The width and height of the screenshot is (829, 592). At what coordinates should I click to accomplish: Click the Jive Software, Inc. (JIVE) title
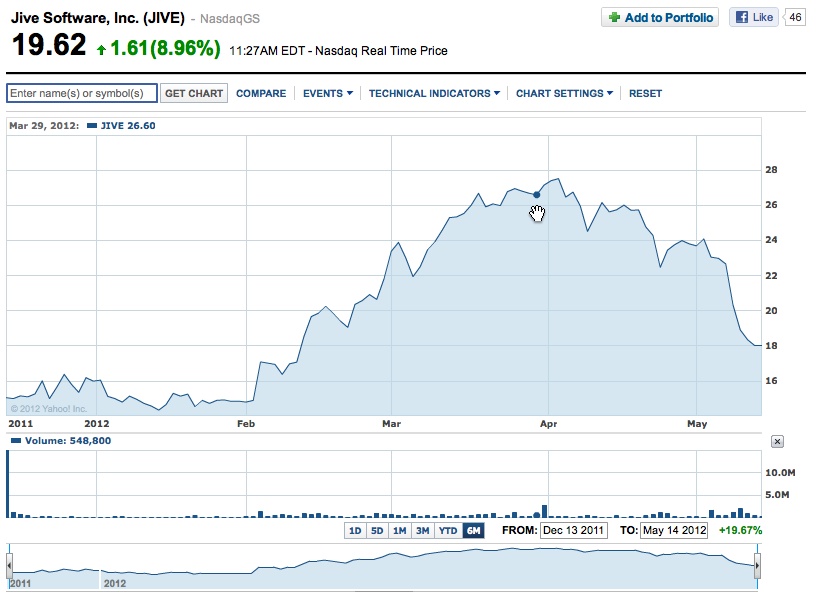coord(98,18)
